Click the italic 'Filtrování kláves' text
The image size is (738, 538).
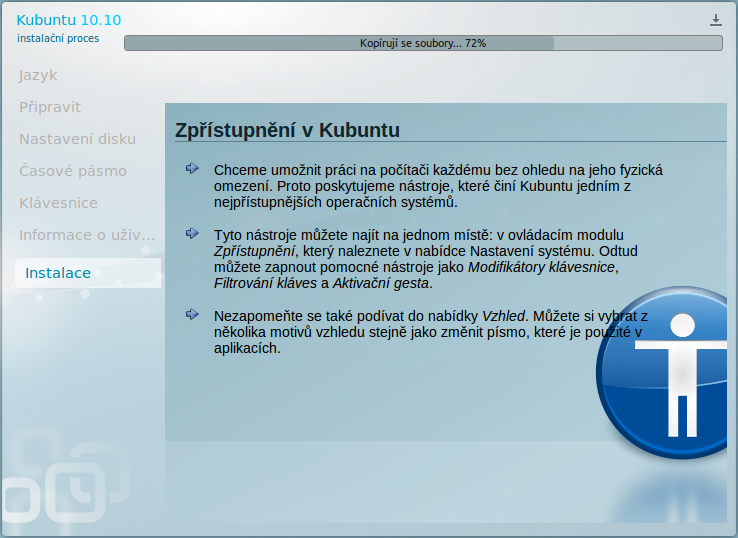tap(265, 283)
